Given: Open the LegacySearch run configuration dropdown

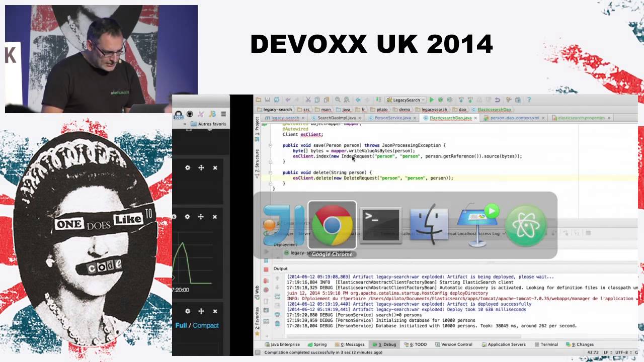Looking at the screenshot, I should click(x=406, y=100).
